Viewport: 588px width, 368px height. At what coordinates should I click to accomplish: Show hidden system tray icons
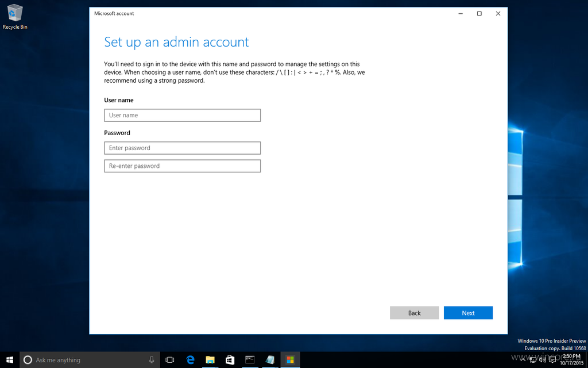point(523,360)
